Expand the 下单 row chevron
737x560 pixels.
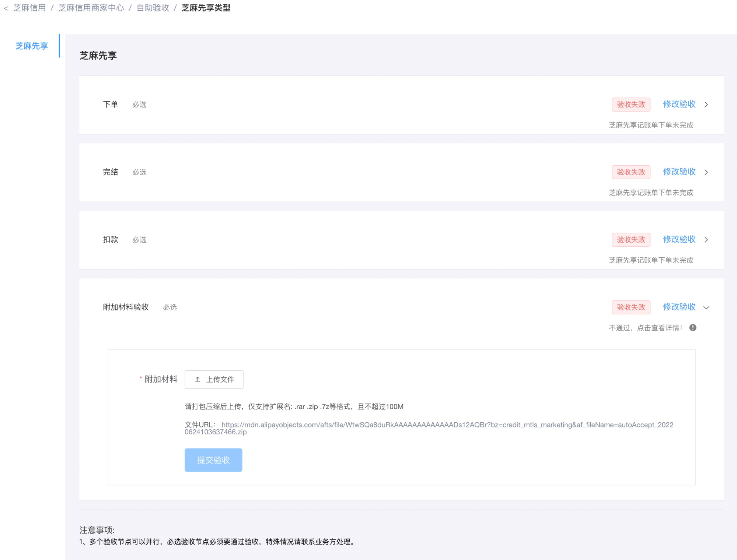[706, 105]
